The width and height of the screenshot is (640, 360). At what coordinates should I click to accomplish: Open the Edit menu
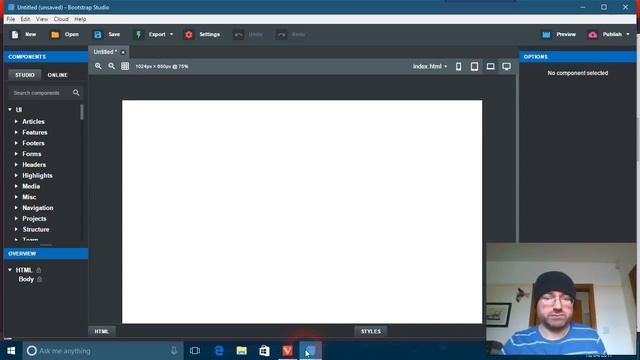pyautogui.click(x=25, y=19)
